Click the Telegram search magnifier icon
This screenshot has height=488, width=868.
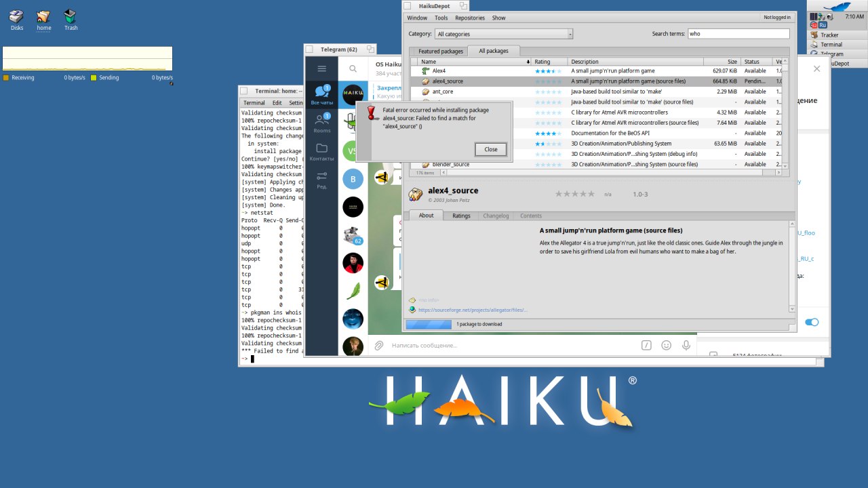(353, 68)
